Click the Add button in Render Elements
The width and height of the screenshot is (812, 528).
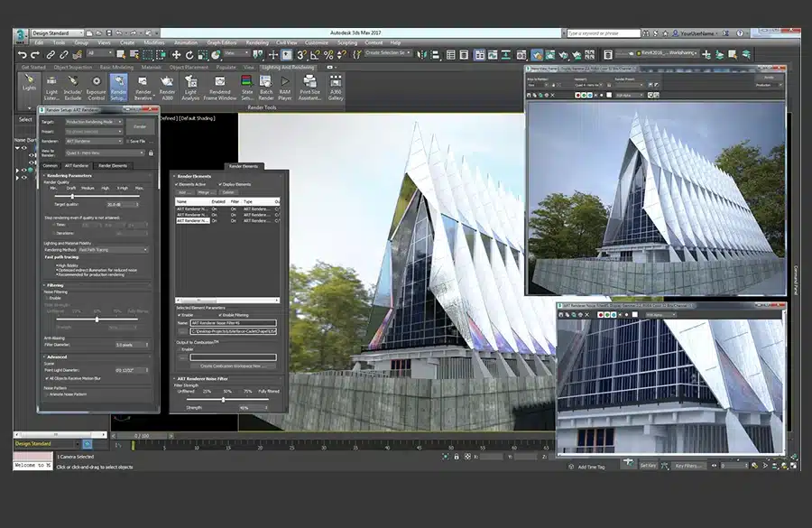point(184,192)
